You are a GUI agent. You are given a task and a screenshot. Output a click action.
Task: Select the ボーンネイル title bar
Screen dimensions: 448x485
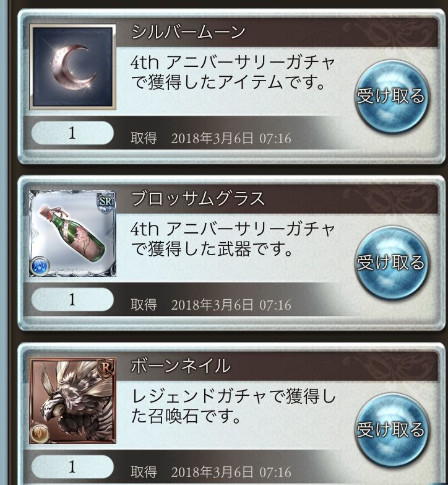pos(277,366)
